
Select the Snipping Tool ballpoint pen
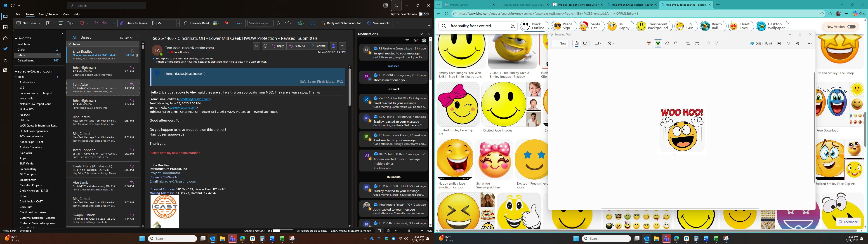tap(649, 43)
